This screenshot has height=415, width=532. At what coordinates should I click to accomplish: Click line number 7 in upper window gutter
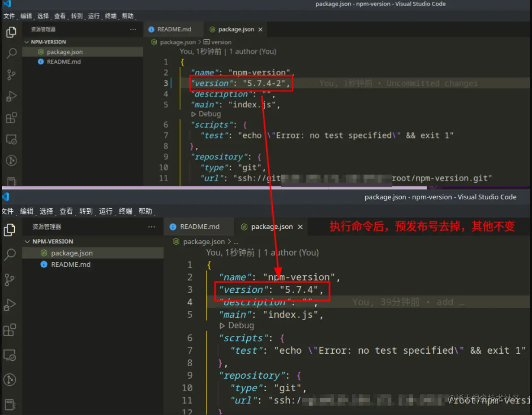[166, 136]
